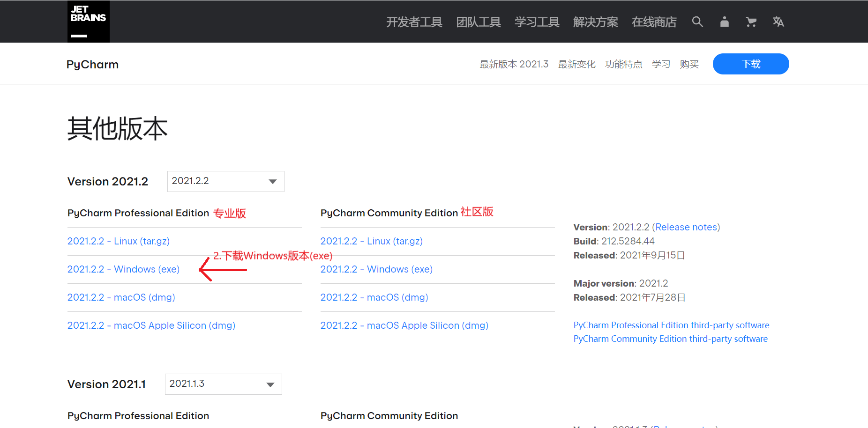The height and width of the screenshot is (428, 868).
Task: Expand the 2021.2.2 dropdown arrow
Action: (x=272, y=182)
